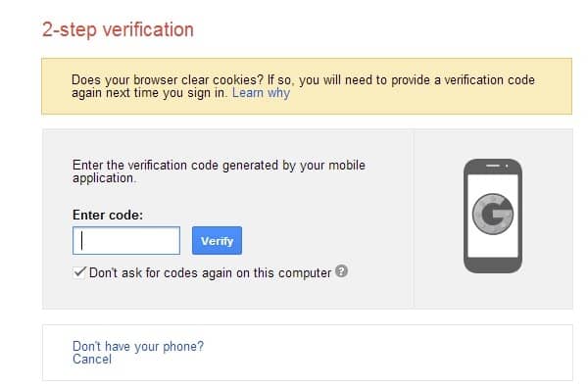Image resolution: width=588 pixels, height=388 pixels.
Task: Click the phone illustration's earpiece speaker
Action: [492, 166]
